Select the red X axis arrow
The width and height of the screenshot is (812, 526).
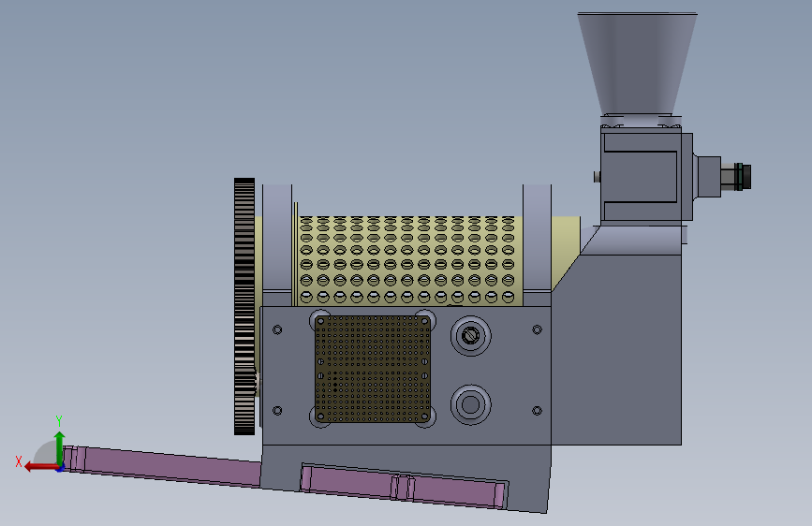pyautogui.click(x=41, y=467)
